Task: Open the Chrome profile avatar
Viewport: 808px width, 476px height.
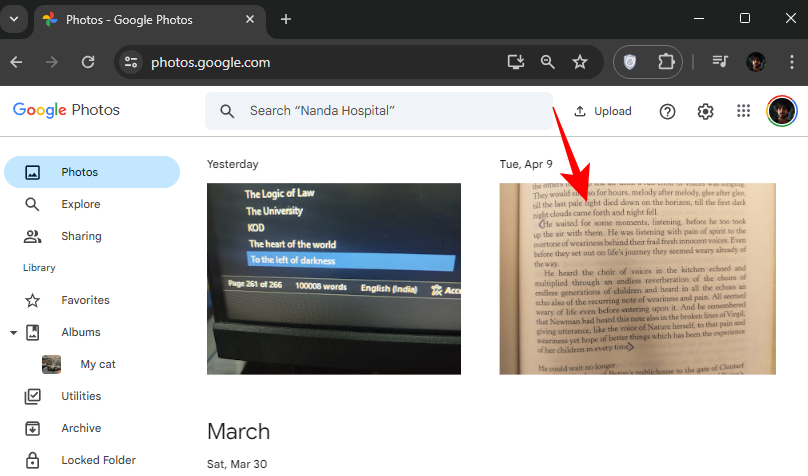Action: pos(756,62)
